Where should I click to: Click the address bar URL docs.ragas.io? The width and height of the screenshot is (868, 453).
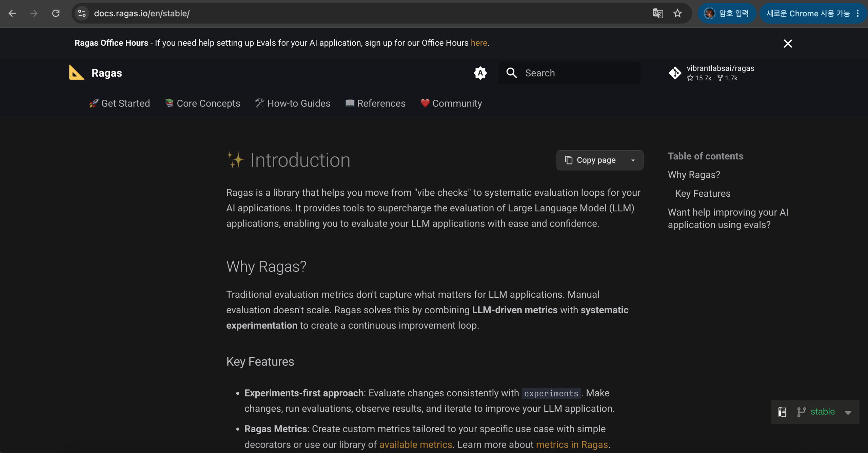142,14
